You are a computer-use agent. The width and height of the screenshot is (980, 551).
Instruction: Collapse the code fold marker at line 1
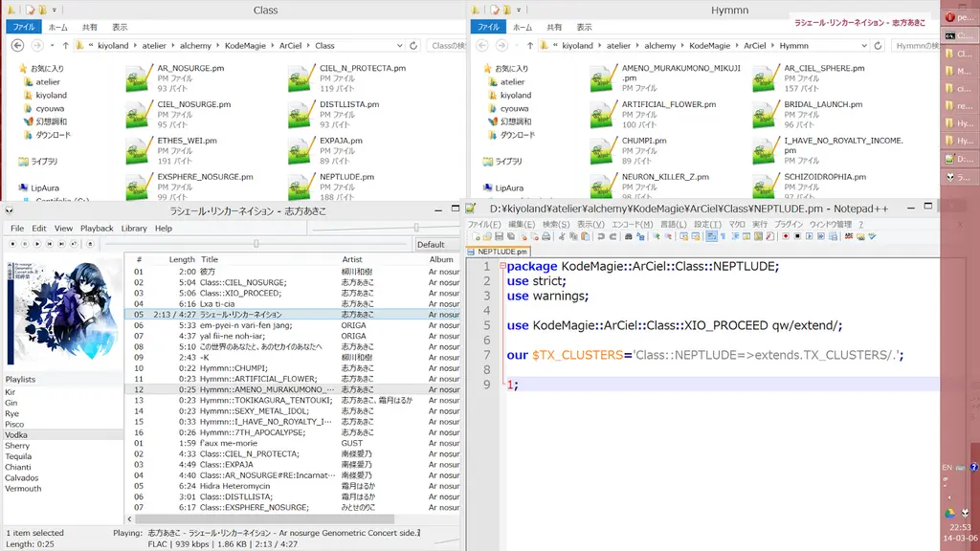502,266
